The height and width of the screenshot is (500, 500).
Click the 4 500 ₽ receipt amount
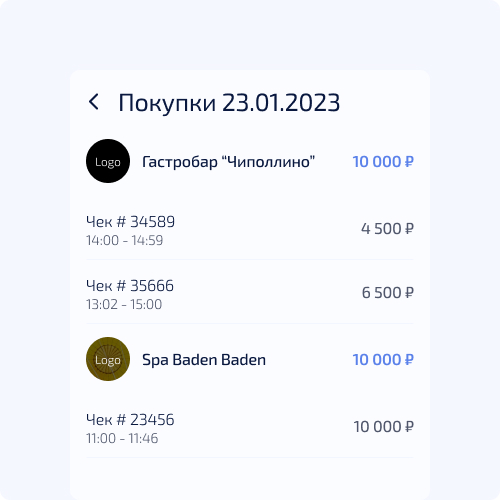387,229
